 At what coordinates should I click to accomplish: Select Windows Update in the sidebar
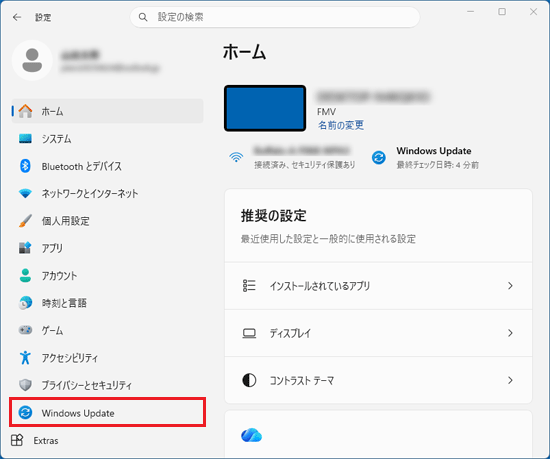[107, 412]
